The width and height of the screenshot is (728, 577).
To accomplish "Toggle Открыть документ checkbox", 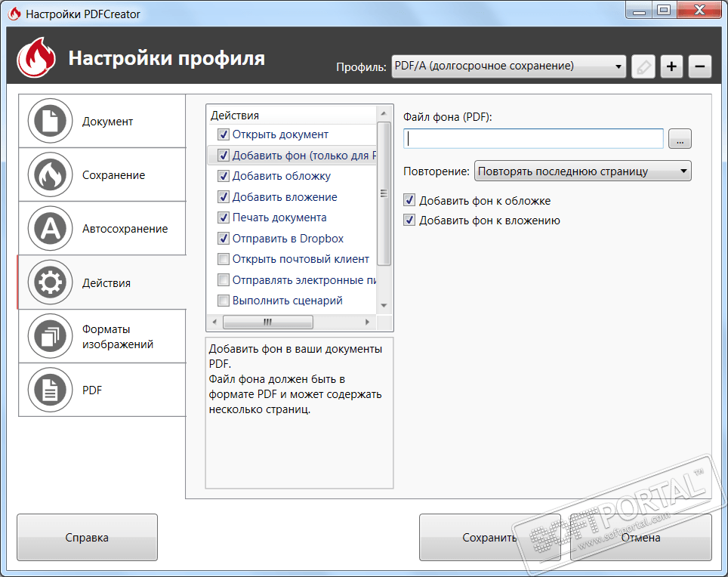I will tap(224, 134).
